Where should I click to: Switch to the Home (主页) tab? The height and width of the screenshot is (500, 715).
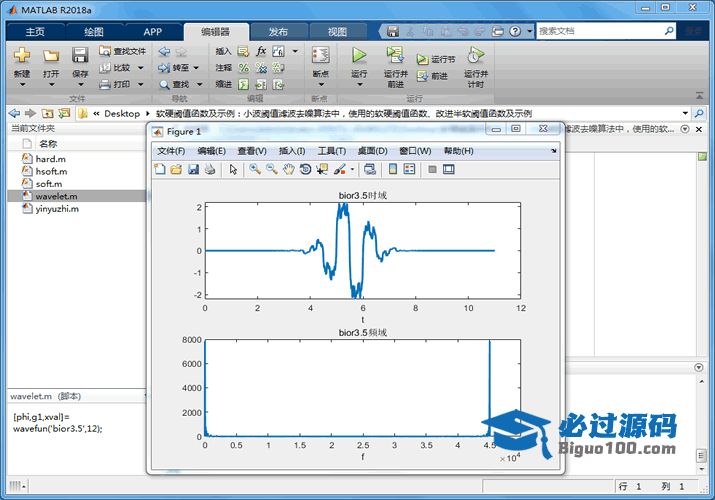pos(35,32)
